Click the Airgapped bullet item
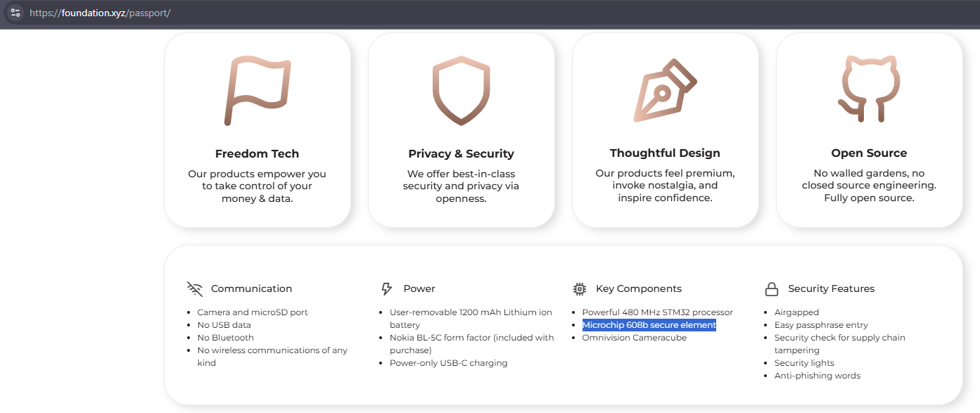The width and height of the screenshot is (980, 413). [796, 312]
